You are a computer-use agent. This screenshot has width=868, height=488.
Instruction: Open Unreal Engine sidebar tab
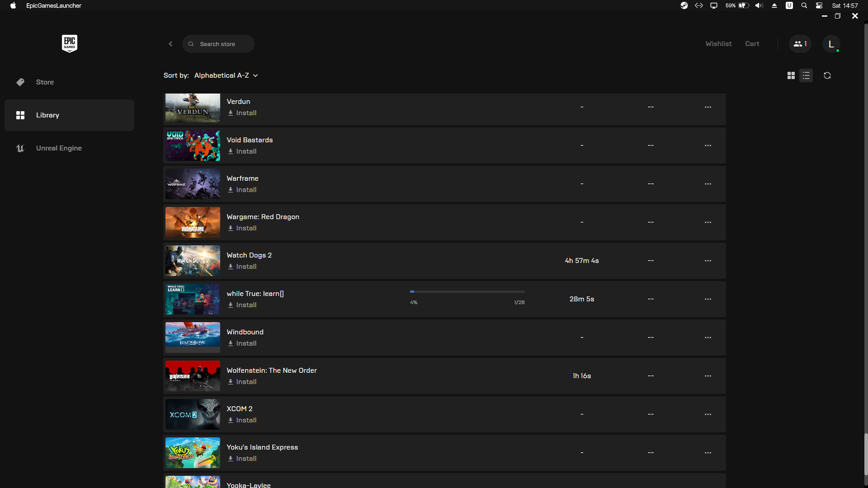[x=59, y=148]
